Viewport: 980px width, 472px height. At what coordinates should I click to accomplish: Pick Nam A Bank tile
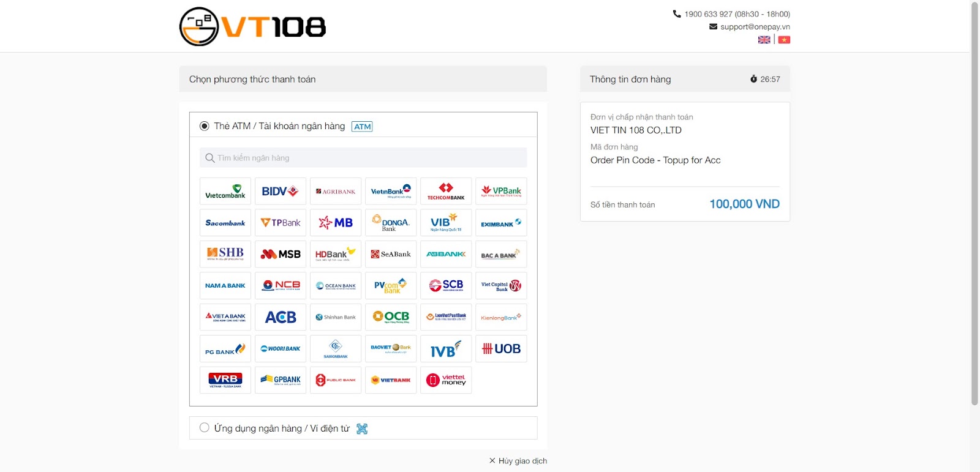click(225, 286)
